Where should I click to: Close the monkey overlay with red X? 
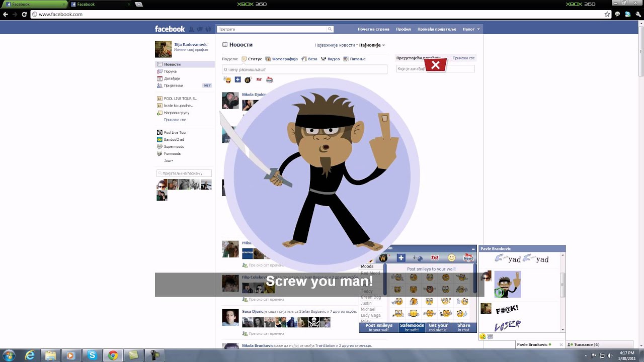[x=436, y=65]
